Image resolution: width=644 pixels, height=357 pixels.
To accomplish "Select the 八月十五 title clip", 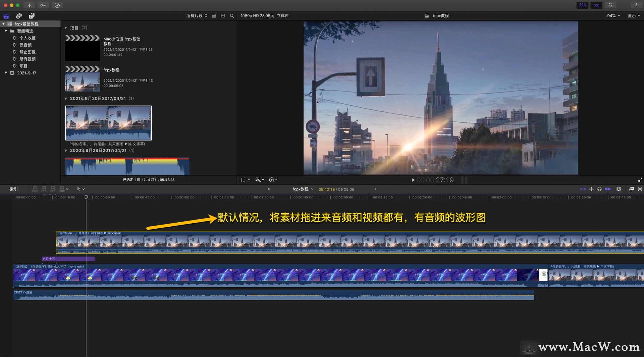I will pos(68,259).
